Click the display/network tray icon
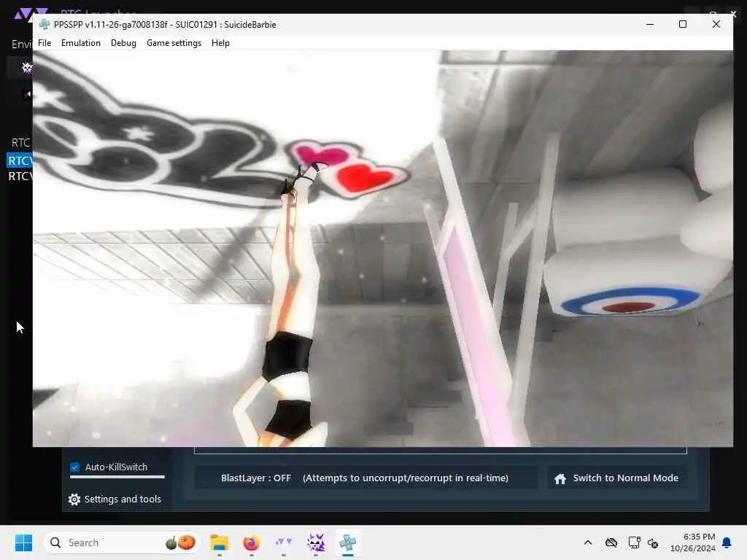The image size is (747, 560). (634, 542)
